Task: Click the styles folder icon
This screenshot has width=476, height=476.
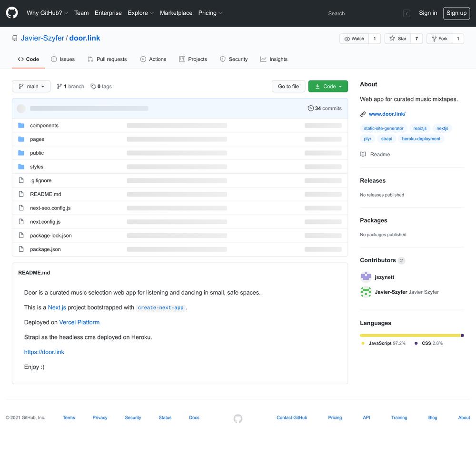Action: coord(21,167)
